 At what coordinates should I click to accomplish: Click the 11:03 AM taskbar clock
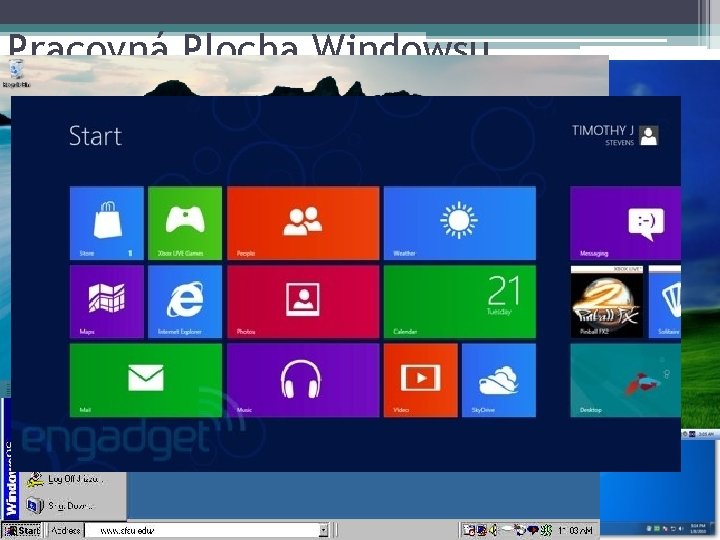(x=577, y=531)
